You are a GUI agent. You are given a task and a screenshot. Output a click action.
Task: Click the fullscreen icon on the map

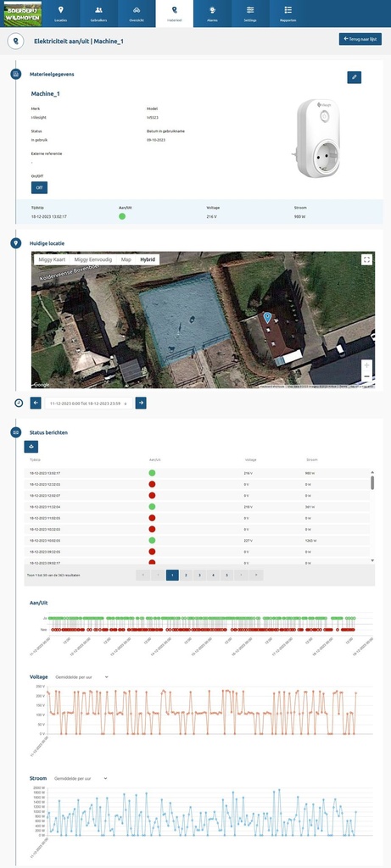coord(366,259)
